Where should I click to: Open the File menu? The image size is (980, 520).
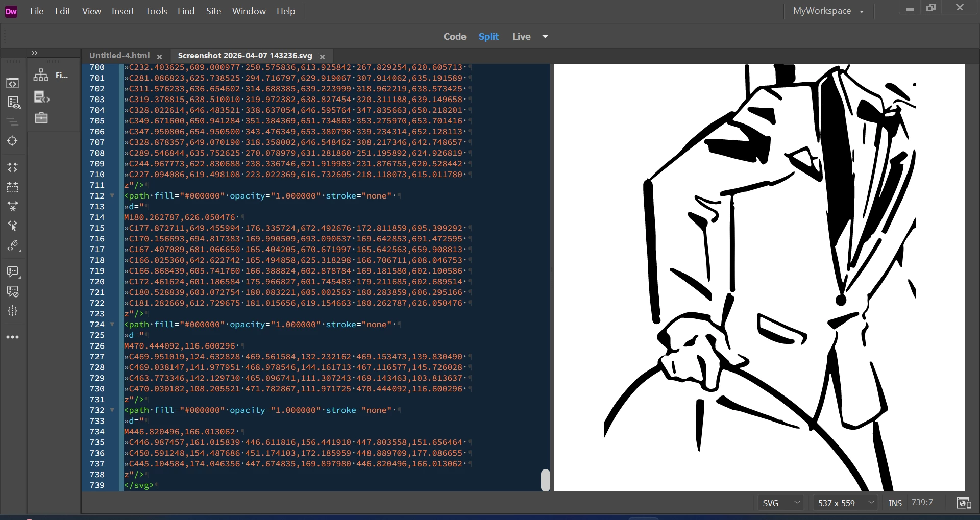pyautogui.click(x=37, y=11)
